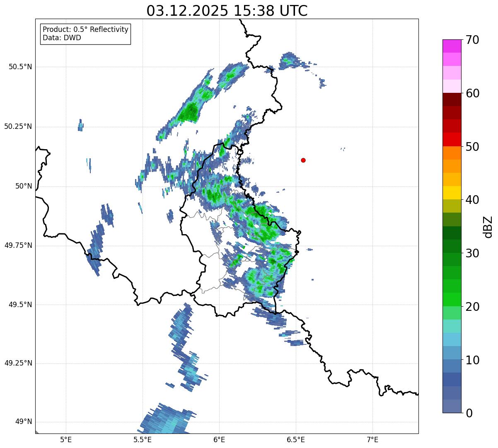Image resolution: width=498 pixels, height=448 pixels.
Task: Click the '50°N' latitude label
Action: pos(24,186)
